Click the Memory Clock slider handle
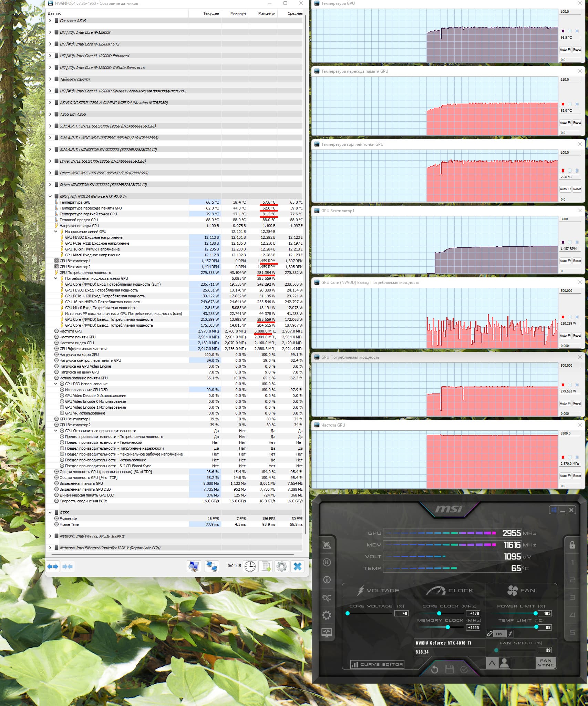 coord(448,627)
